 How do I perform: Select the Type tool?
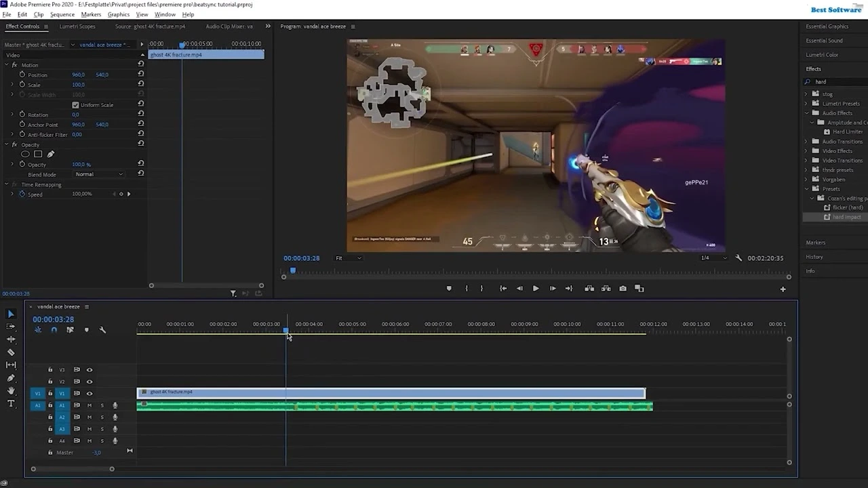pyautogui.click(x=10, y=403)
